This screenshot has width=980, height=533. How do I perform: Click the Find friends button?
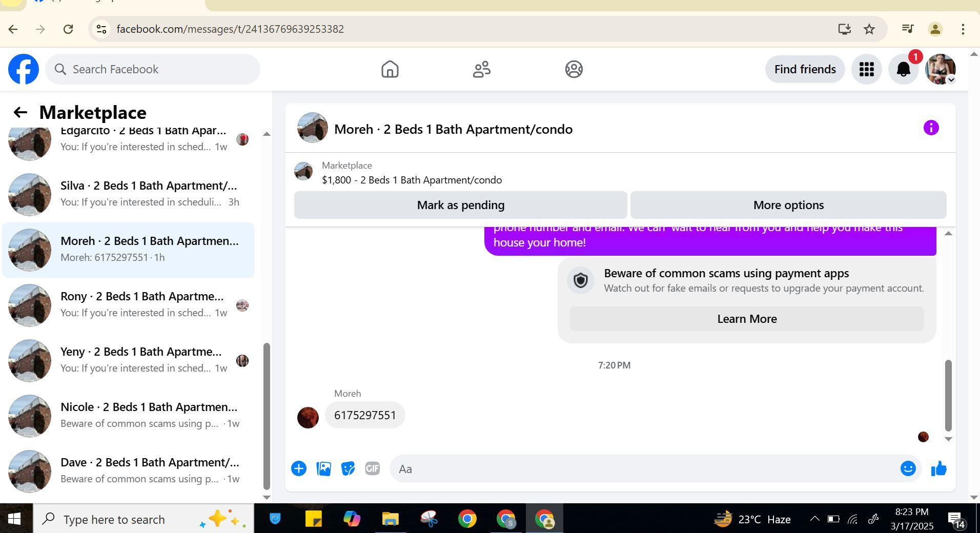point(805,69)
